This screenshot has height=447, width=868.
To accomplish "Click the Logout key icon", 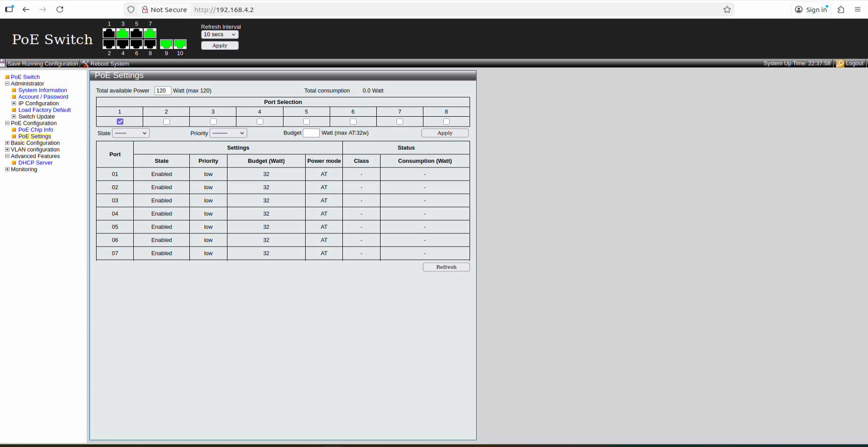I will pyautogui.click(x=840, y=64).
